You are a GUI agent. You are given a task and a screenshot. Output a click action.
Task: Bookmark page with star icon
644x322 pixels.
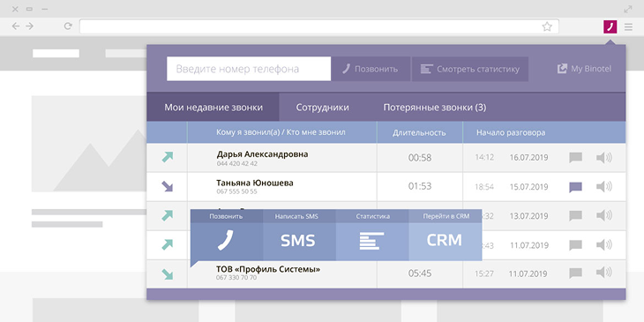coord(547,26)
